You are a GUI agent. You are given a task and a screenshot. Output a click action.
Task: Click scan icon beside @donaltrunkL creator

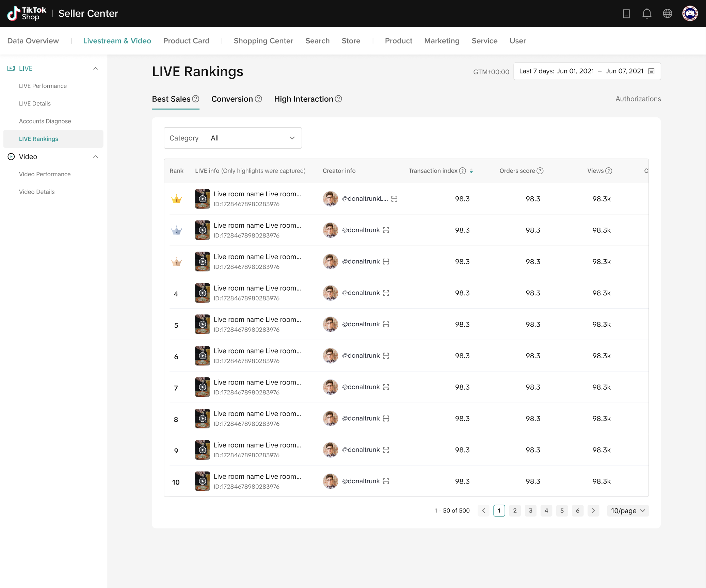pyautogui.click(x=394, y=199)
